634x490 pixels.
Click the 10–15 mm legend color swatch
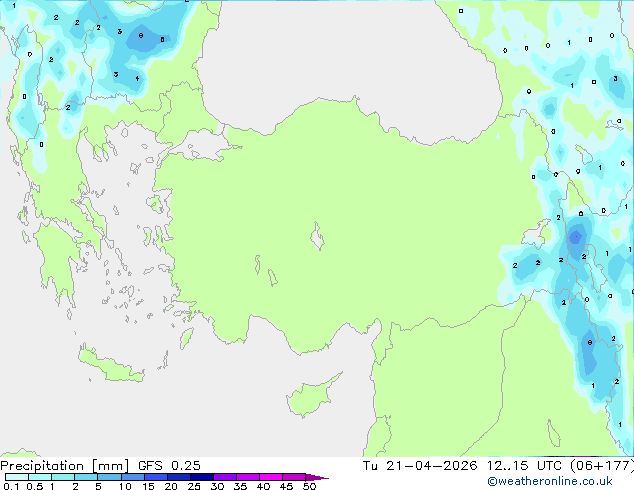tap(133, 477)
